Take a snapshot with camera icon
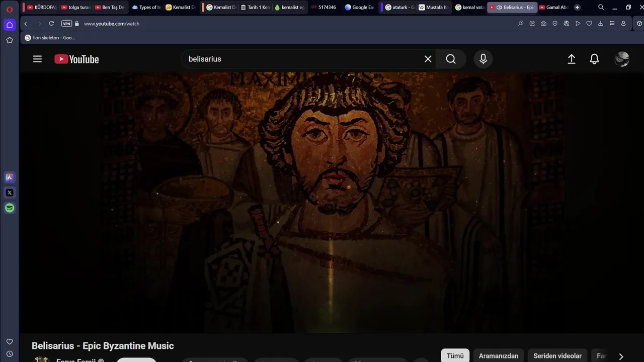Screen dimensions: 644x362 pos(543,24)
